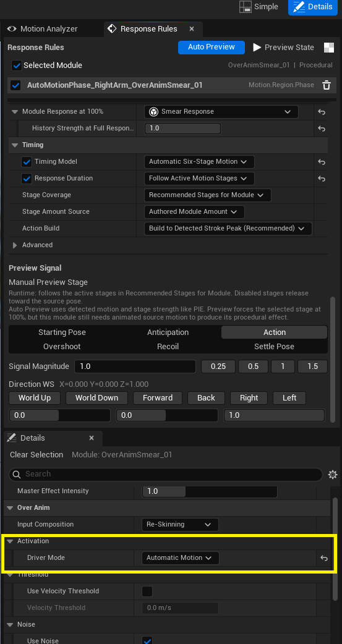
Task: Collapse the Activation section
Action: coord(10,541)
